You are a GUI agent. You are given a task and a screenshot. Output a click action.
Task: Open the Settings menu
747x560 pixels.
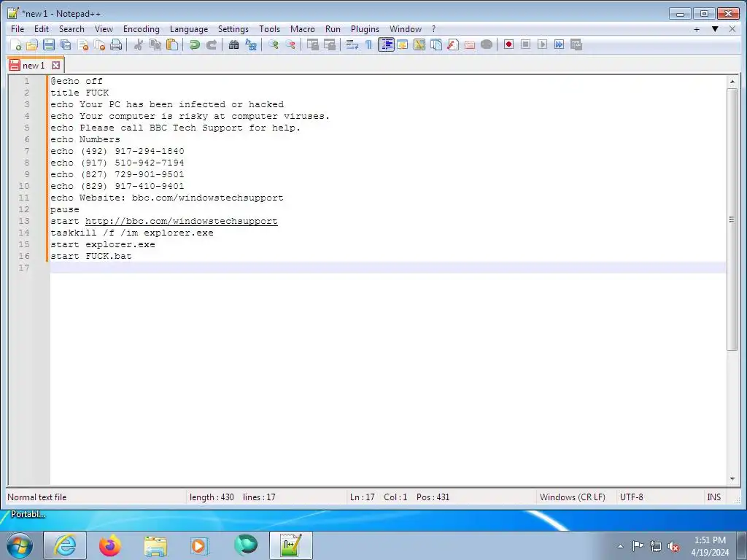[x=233, y=29]
